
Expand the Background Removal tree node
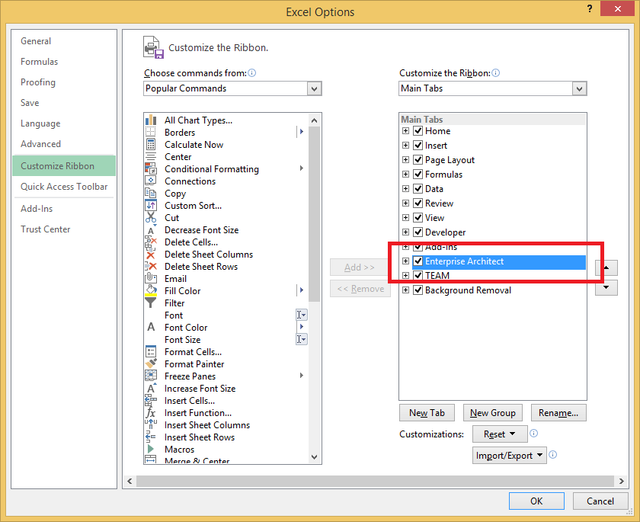pyautogui.click(x=405, y=290)
